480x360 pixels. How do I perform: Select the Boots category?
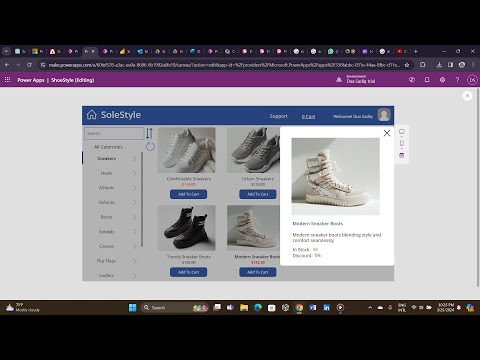coord(106,217)
